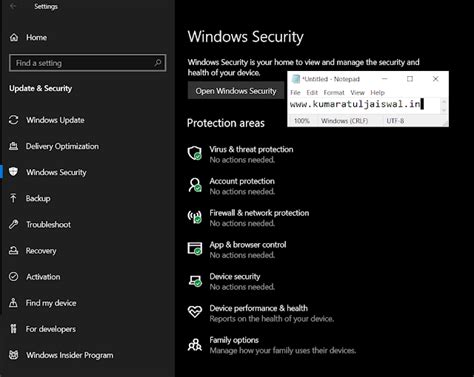Click the Activation checkmark circle icon
Viewport: 474px width, 377px height.
pos(14,277)
